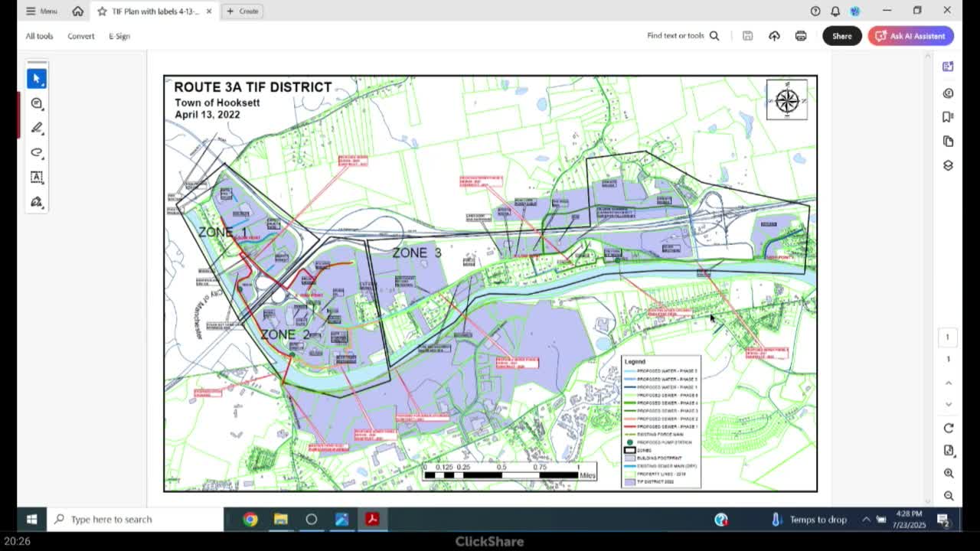Image resolution: width=980 pixels, height=551 pixels.
Task: Open Ask AI Assistant
Action: pyautogui.click(x=910, y=36)
